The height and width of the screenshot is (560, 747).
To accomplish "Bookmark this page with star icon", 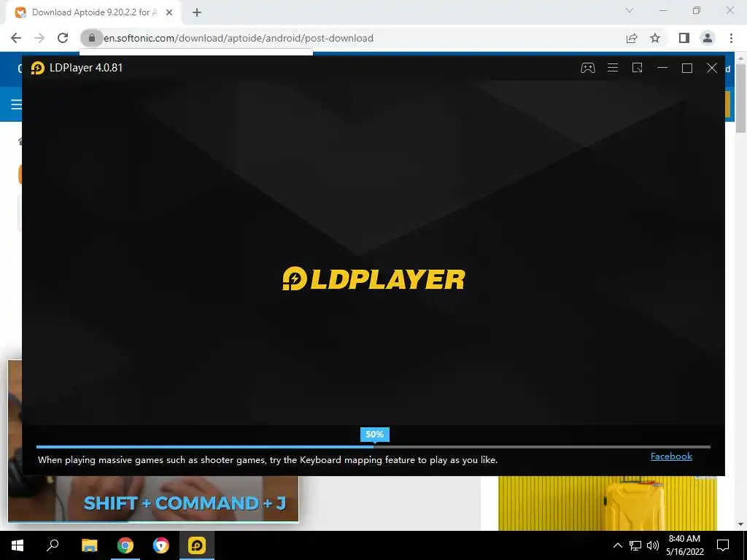I will click(655, 38).
